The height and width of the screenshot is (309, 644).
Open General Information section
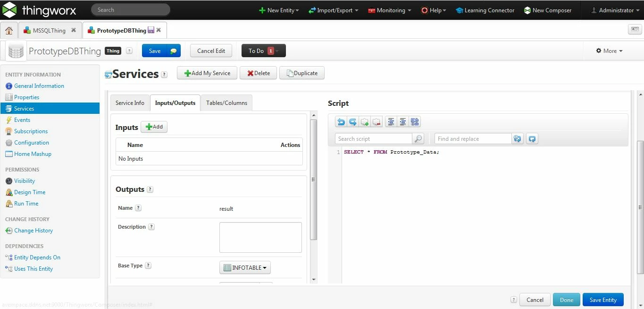pyautogui.click(x=39, y=86)
